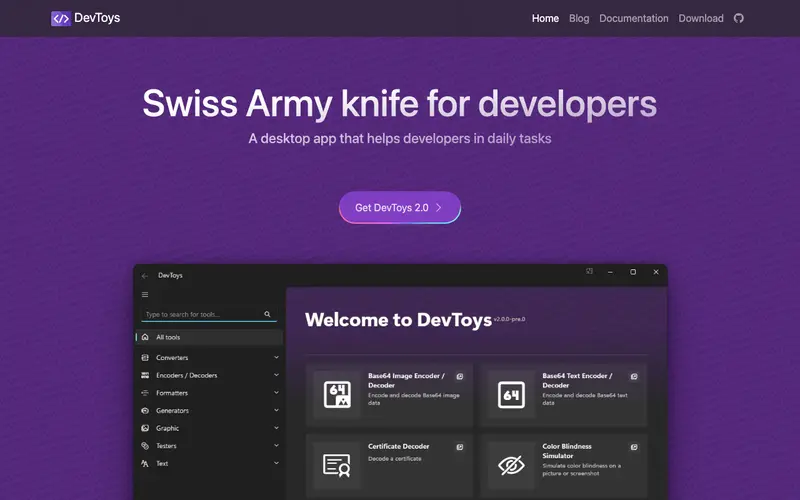Viewport: 800px width, 500px height.
Task: Toggle the hamburger menu in DevToys sidebar
Action: pos(145,294)
